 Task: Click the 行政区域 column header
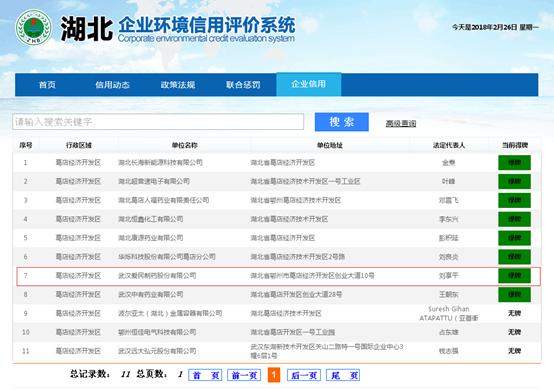point(79,145)
